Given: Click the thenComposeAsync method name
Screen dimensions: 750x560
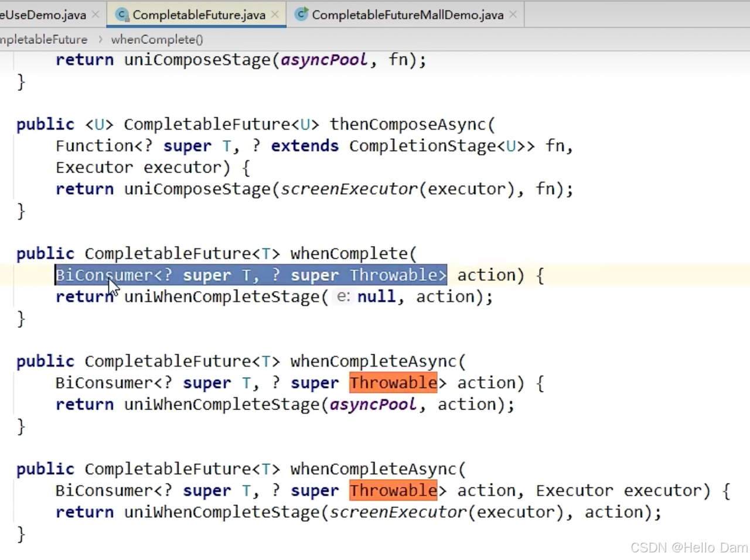Looking at the screenshot, I should point(408,124).
